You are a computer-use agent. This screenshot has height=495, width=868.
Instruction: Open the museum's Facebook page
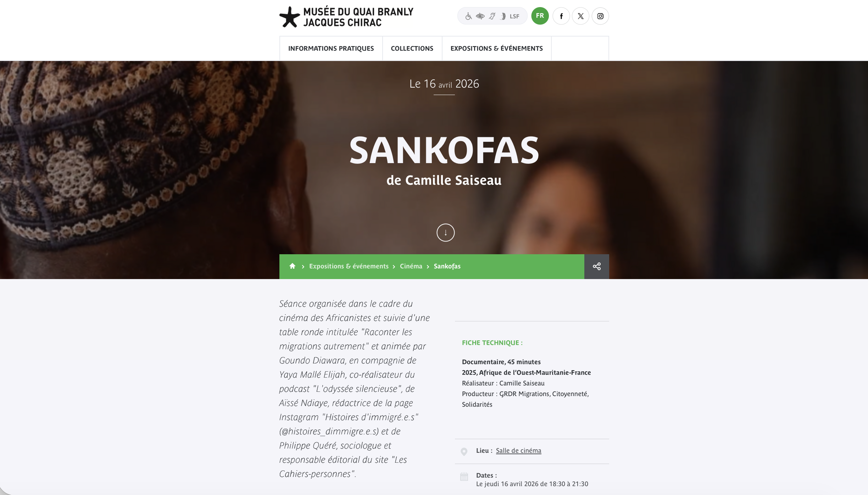pyautogui.click(x=561, y=16)
